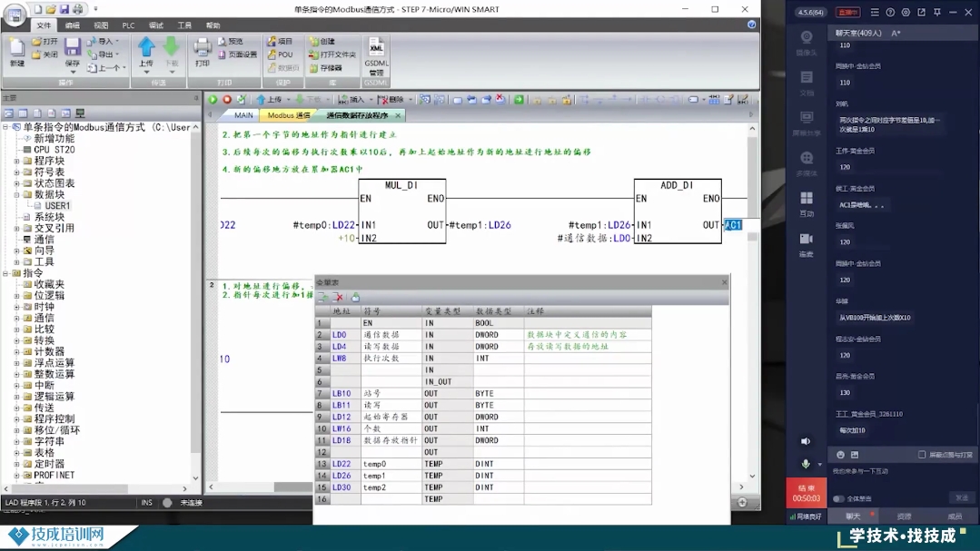Expand the 位逻辑 instruction folder
This screenshot has width=980, height=551.
pyautogui.click(x=17, y=296)
